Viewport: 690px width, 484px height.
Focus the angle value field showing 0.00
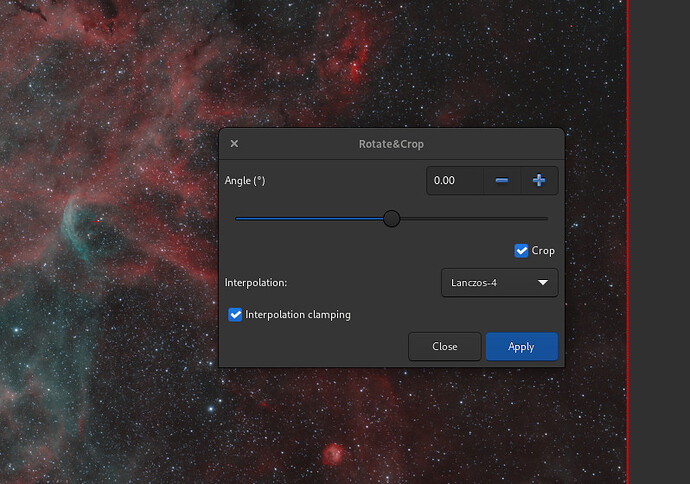(455, 181)
